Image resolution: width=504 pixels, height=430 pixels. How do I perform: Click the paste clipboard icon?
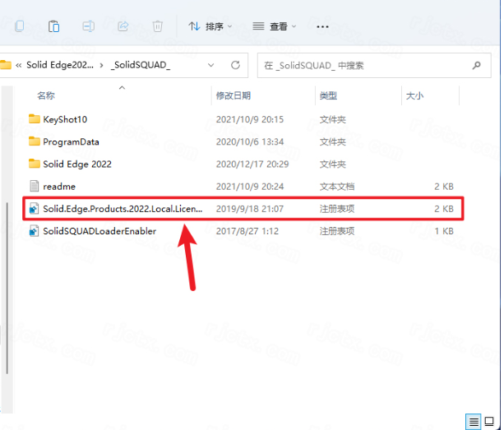tap(53, 26)
